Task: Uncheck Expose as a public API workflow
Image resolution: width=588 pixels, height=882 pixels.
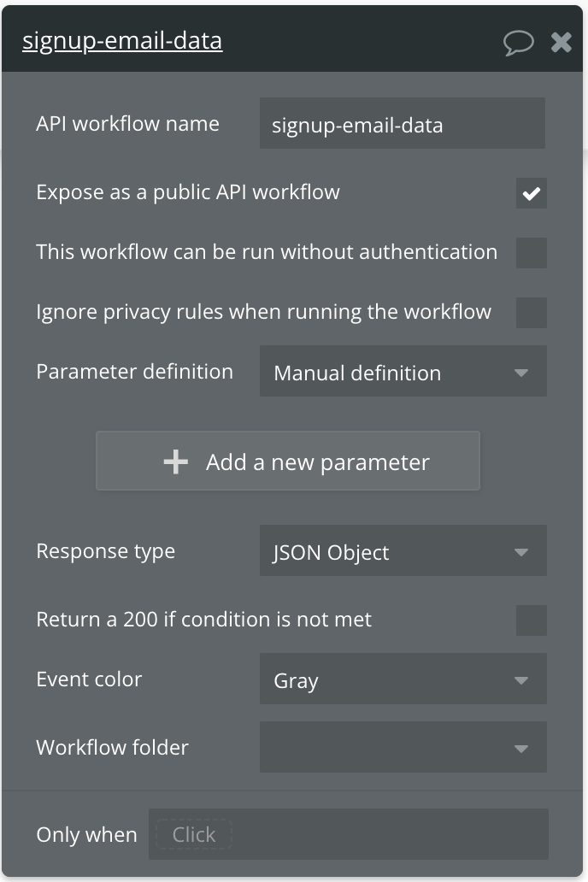Action: 531,193
